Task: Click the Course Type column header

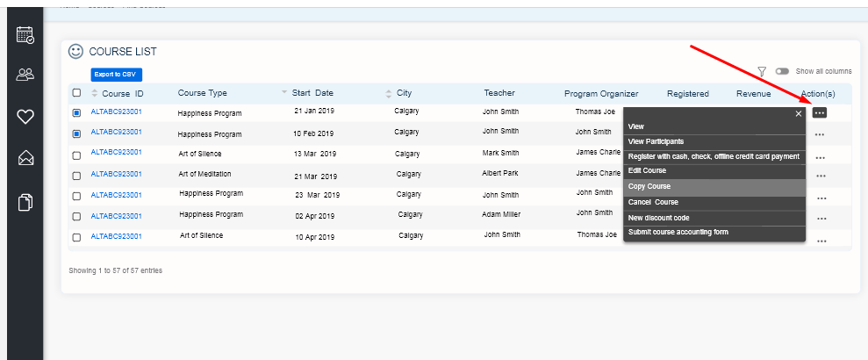Action: click(202, 93)
